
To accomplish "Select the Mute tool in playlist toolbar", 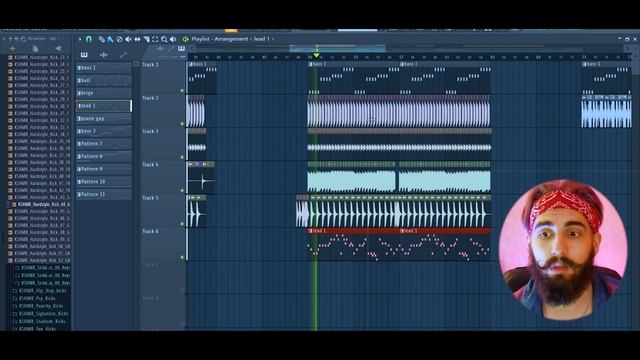I will pos(128,39).
